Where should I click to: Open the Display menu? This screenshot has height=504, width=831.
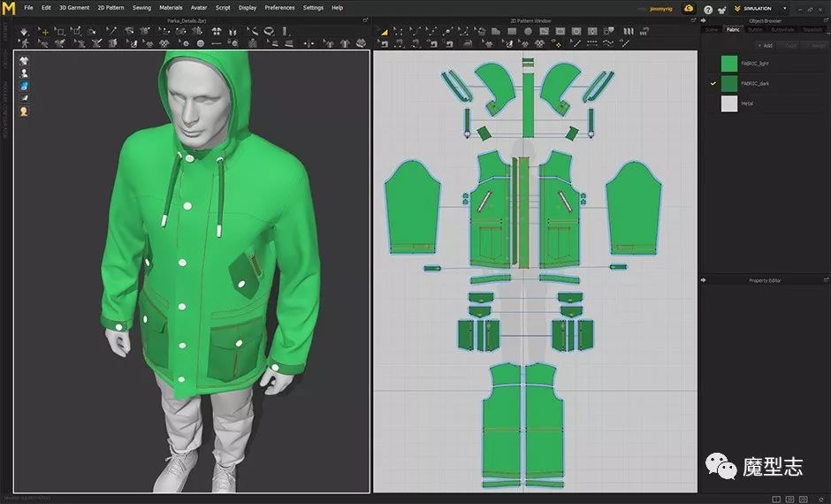pyautogui.click(x=248, y=8)
